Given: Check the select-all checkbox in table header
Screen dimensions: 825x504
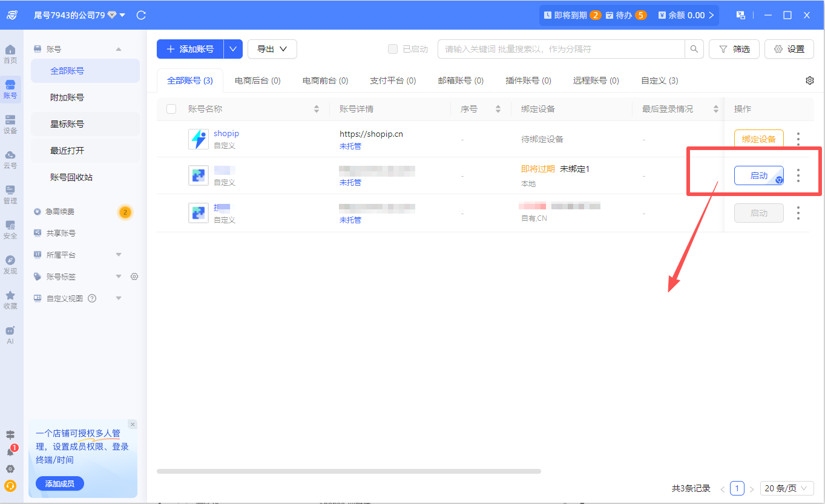Looking at the screenshot, I should tap(171, 109).
